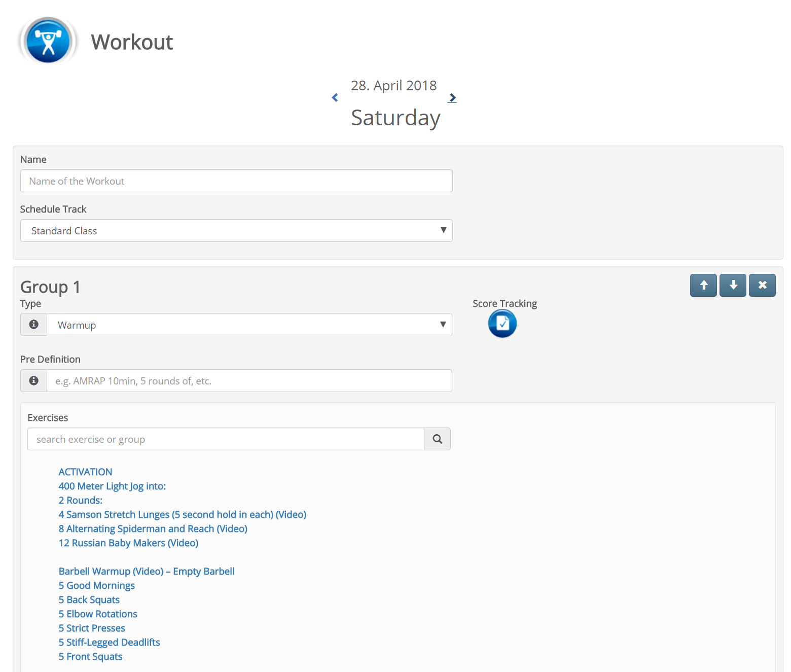The width and height of the screenshot is (791, 672).
Task: Click the Barbell Warmup video link
Action: 146,571
